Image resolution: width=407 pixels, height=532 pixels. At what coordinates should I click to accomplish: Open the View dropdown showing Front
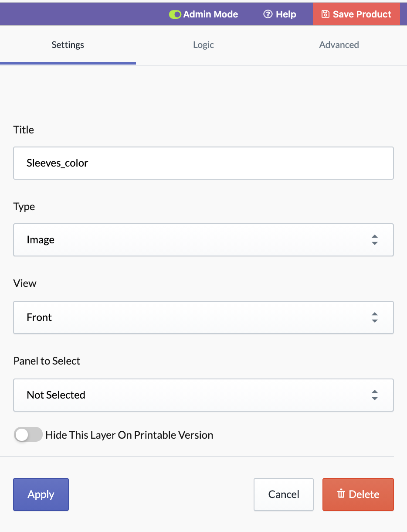(x=203, y=317)
